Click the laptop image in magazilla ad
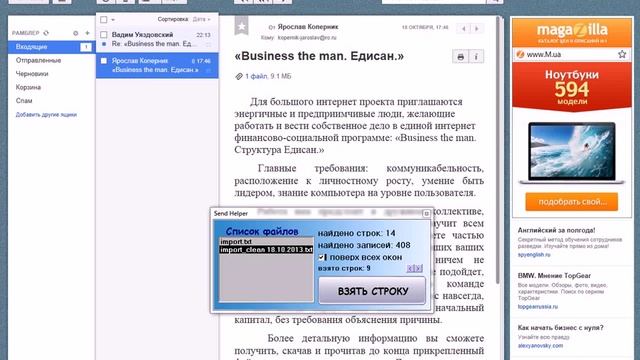This screenshot has width=640, height=360. click(x=571, y=153)
